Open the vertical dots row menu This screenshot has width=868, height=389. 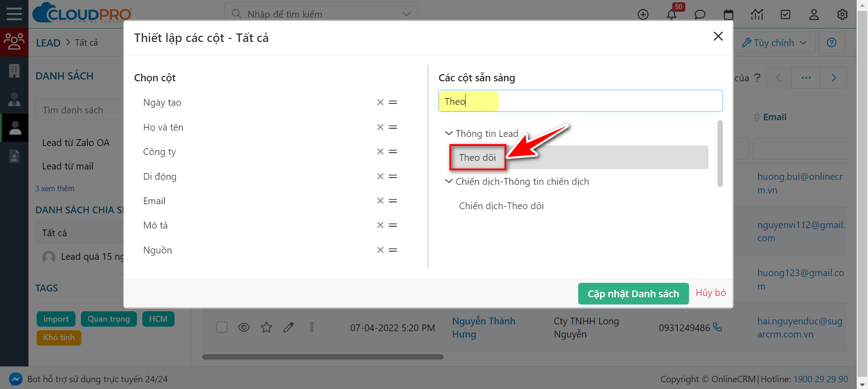pyautogui.click(x=311, y=327)
